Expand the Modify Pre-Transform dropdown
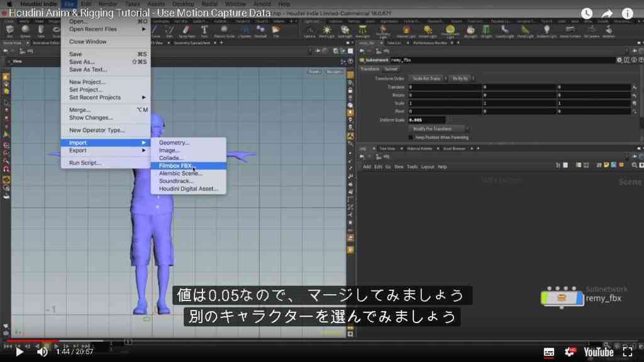 coord(438,129)
